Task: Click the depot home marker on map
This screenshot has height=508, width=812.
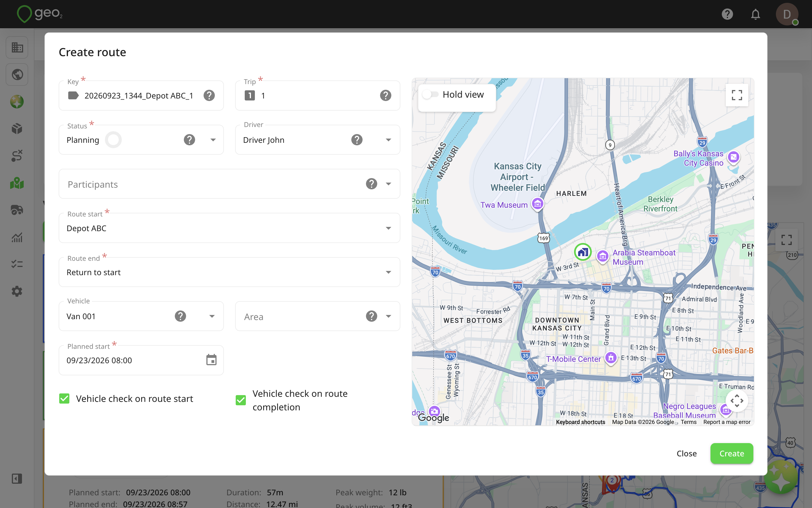Action: (582, 252)
